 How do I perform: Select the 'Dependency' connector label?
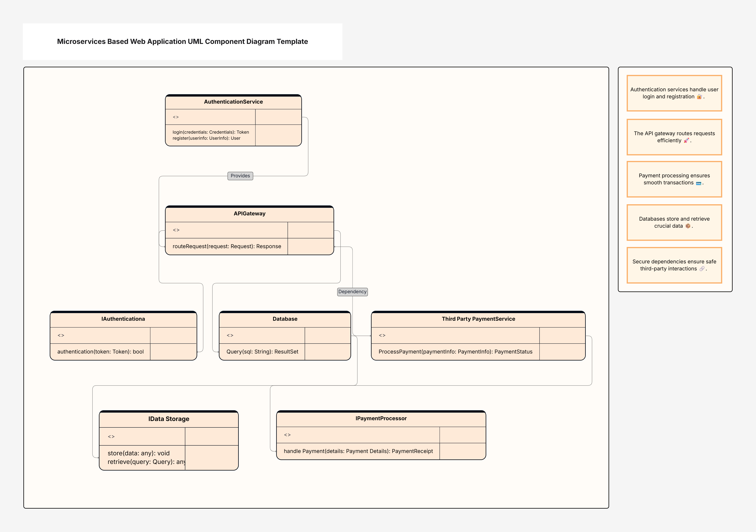352,292
